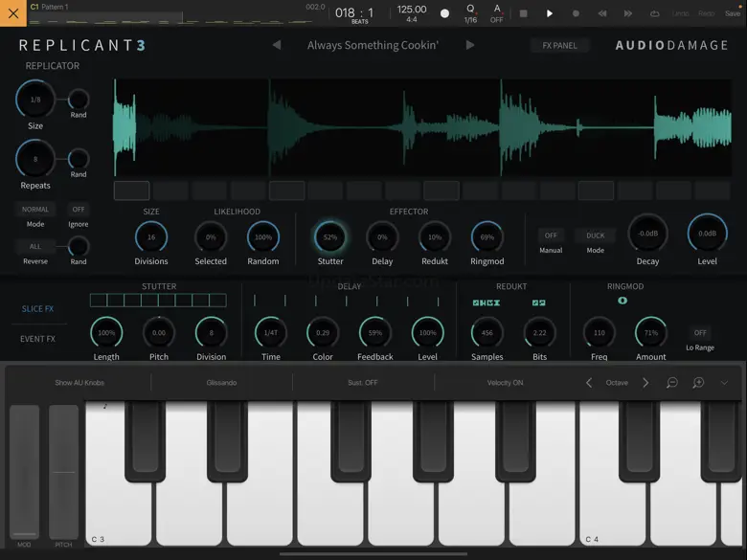The width and height of the screenshot is (747, 560).
Task: Adjust the Delay Color knob
Action: point(323,332)
